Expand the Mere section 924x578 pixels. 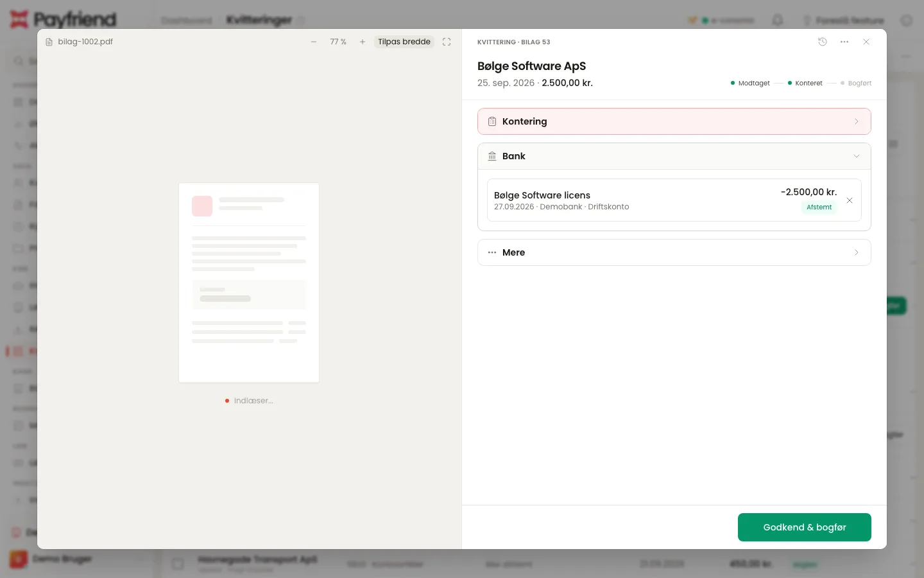point(674,252)
